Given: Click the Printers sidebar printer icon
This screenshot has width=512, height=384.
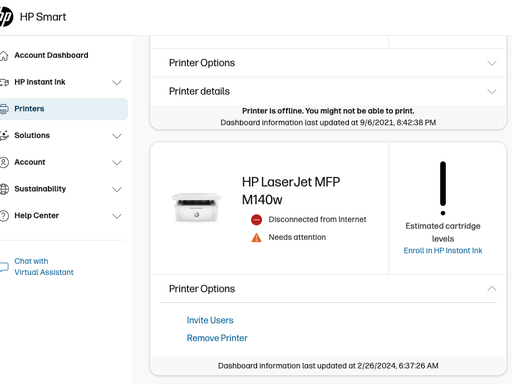Looking at the screenshot, I should point(4,109).
